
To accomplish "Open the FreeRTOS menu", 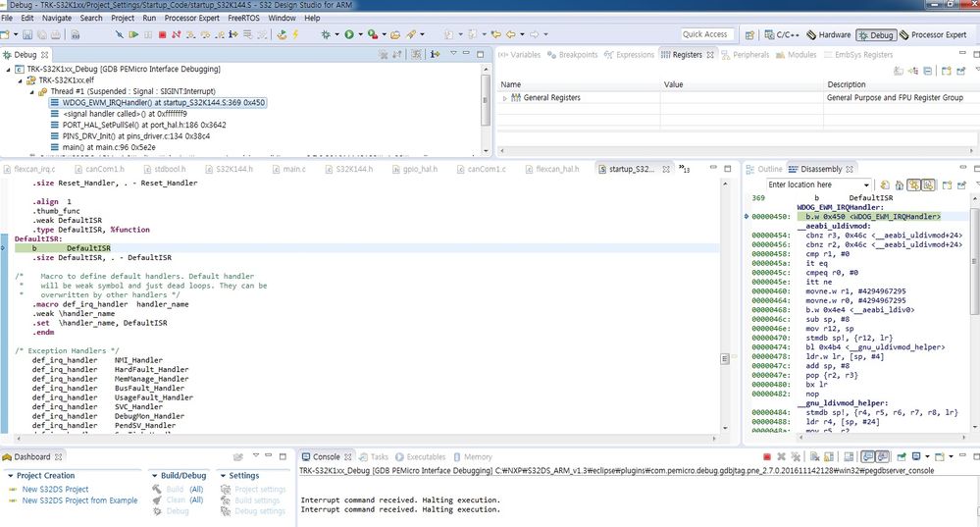I will tap(243, 18).
